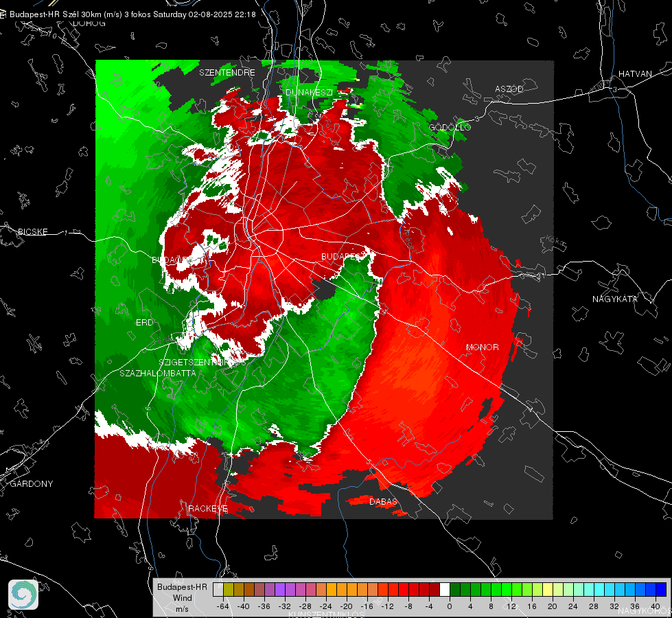This screenshot has width=672, height=618.
Task: Click the legend value '-4'
Action: (430, 606)
